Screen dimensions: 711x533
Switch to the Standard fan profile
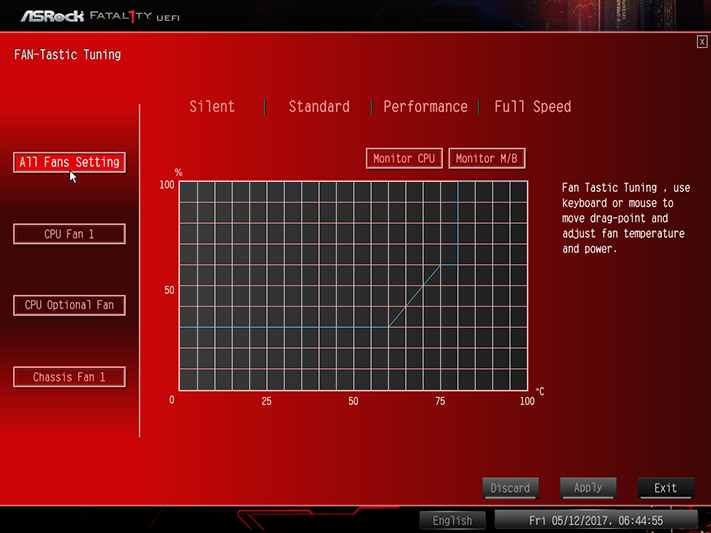pos(319,107)
